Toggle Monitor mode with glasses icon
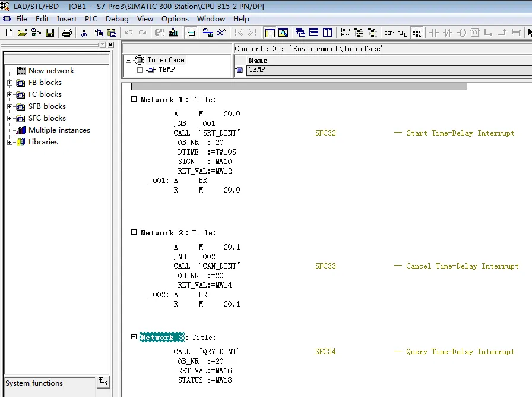This screenshot has height=397, width=532. pyautogui.click(x=221, y=33)
